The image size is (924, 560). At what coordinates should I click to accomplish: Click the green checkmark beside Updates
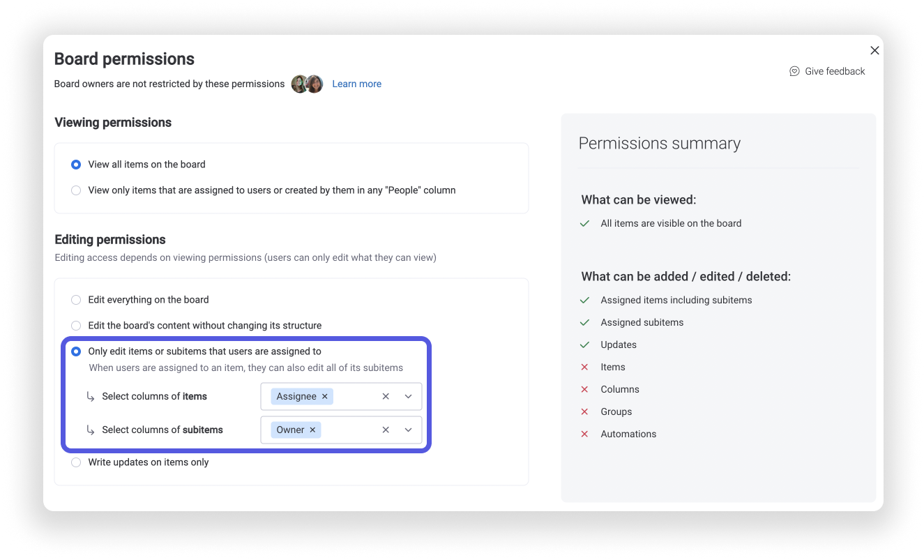(584, 345)
